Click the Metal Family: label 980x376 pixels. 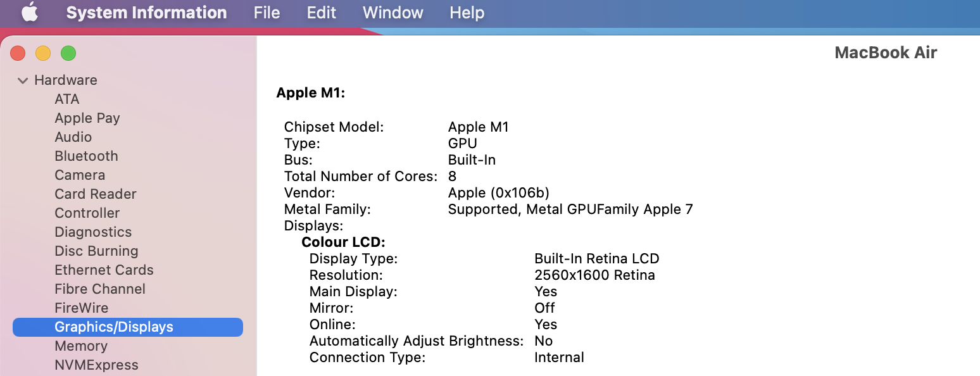[327, 209]
